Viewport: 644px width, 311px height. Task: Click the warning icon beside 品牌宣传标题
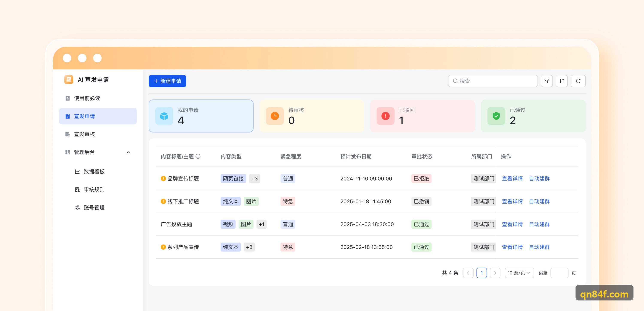[163, 178]
